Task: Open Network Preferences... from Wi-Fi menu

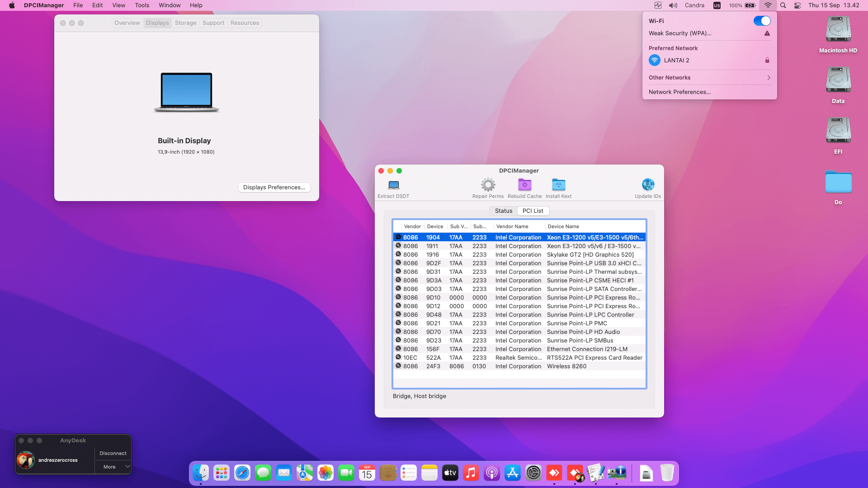Action: tap(710, 92)
